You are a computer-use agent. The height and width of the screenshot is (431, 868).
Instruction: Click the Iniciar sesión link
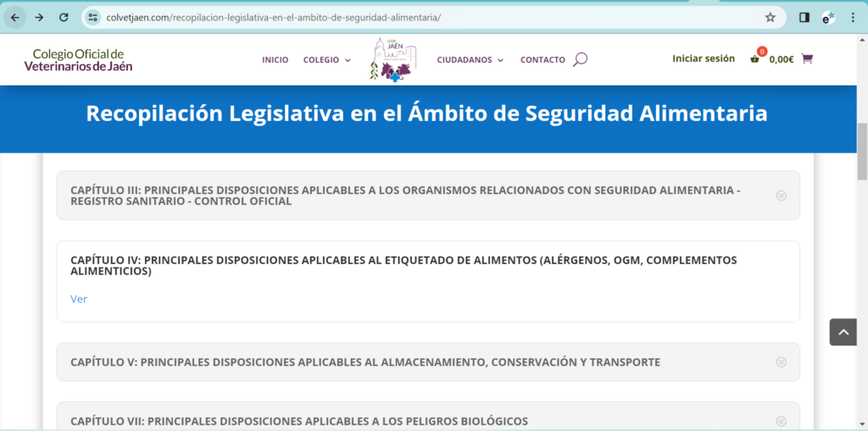click(703, 58)
